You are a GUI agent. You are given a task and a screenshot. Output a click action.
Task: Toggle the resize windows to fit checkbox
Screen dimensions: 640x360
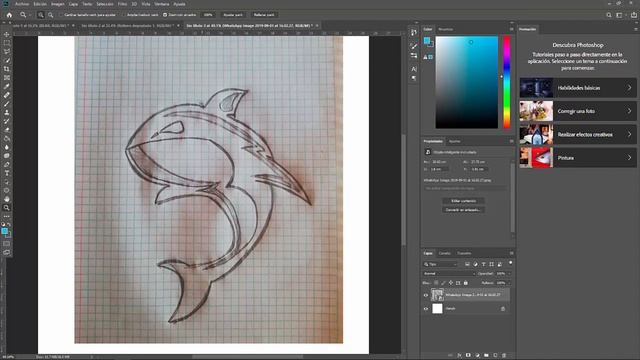pos(61,15)
